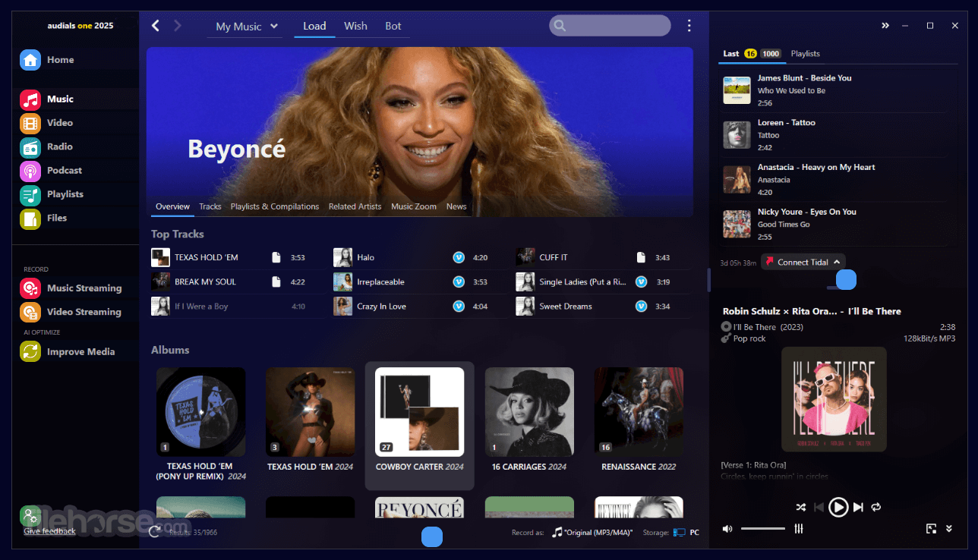Image resolution: width=978 pixels, height=560 pixels.
Task: Open the My Music dropdown
Action: (x=246, y=27)
